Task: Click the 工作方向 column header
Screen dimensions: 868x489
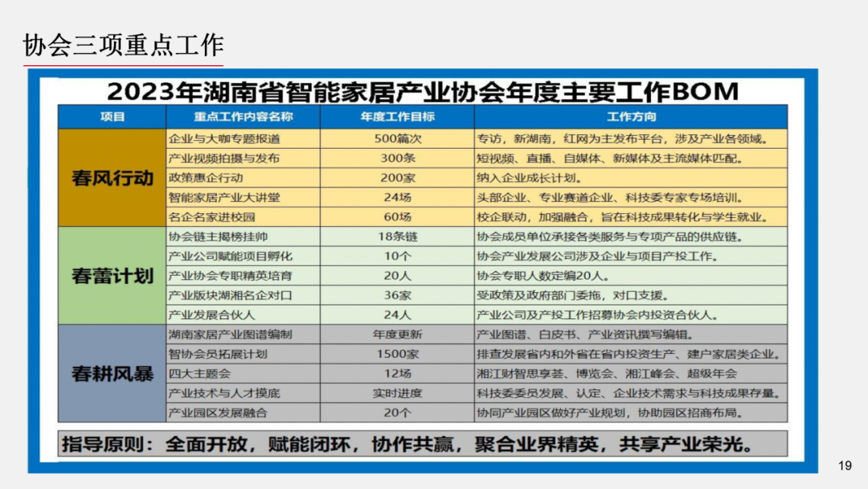Action: click(x=631, y=117)
